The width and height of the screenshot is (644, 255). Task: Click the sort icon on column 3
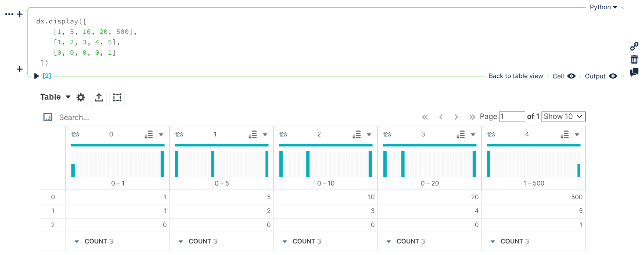[461, 135]
